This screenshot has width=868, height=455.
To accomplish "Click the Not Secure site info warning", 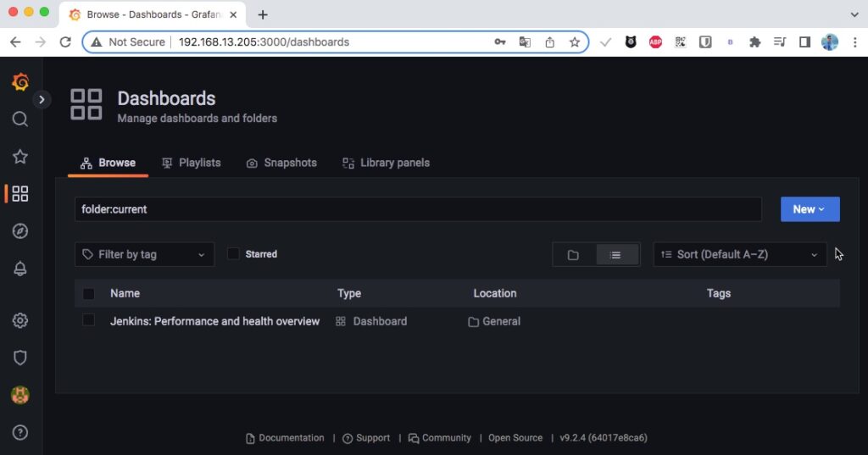I will [x=129, y=42].
